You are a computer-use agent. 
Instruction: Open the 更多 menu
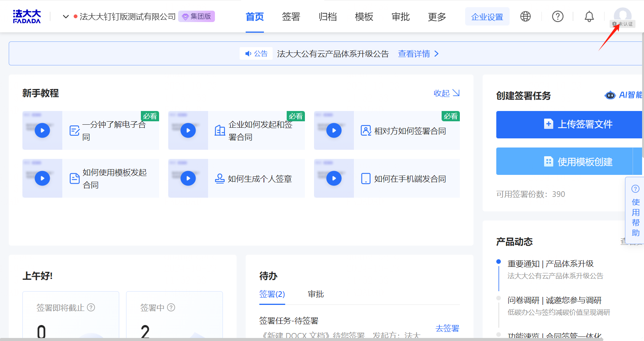(x=437, y=17)
